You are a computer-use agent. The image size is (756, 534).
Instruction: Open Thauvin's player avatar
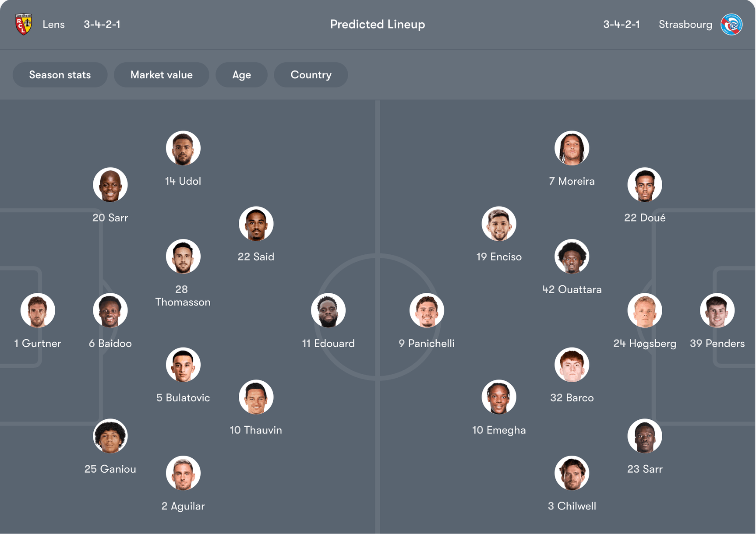point(256,397)
